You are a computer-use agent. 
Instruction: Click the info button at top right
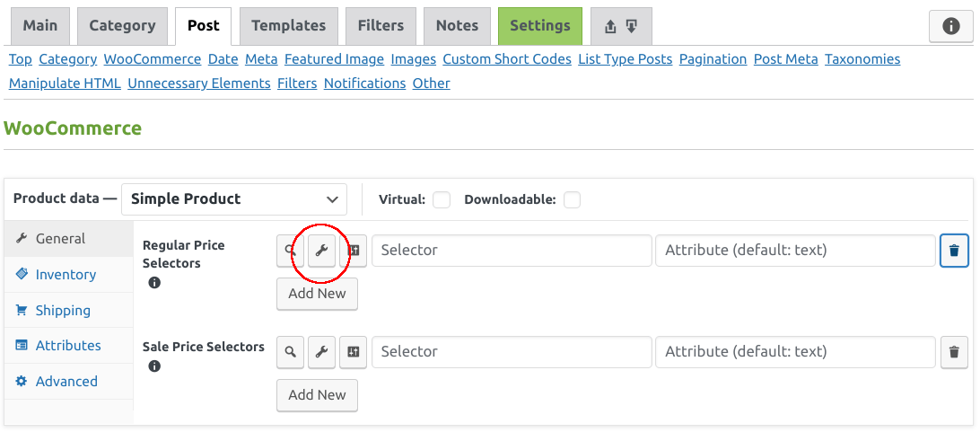click(x=950, y=26)
